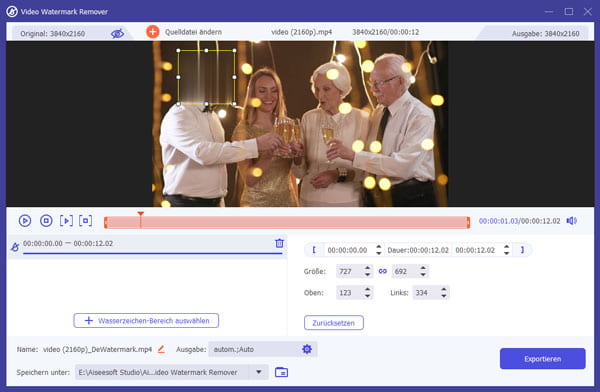Screen dimensions: 600x392
Task: Play from the segment start bracket icon
Action: (66, 221)
